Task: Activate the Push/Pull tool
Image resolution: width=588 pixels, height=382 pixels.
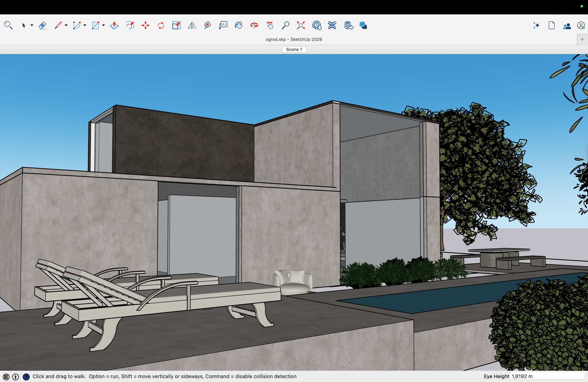Action: point(114,25)
